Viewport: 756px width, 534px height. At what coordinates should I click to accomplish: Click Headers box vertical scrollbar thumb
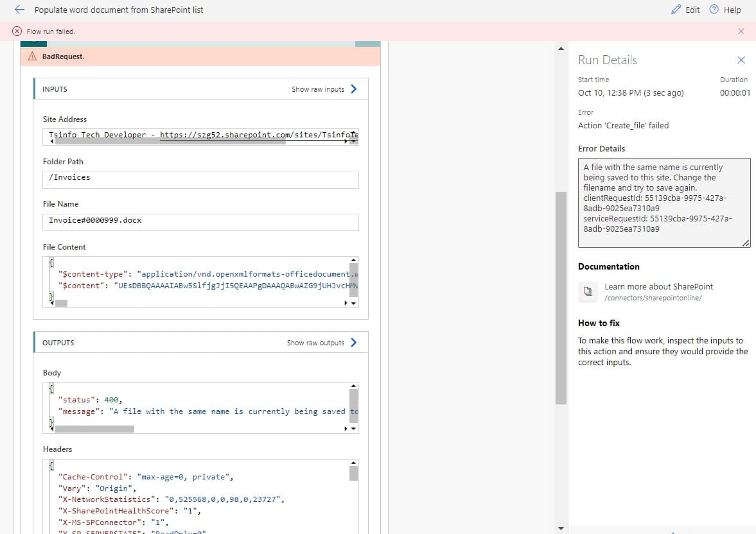pyautogui.click(x=353, y=473)
